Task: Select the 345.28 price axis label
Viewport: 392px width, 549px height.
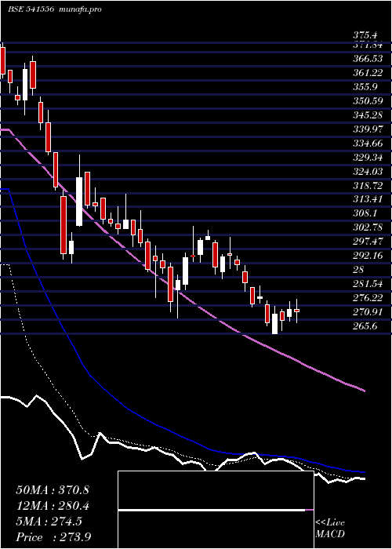Action: click(x=368, y=115)
